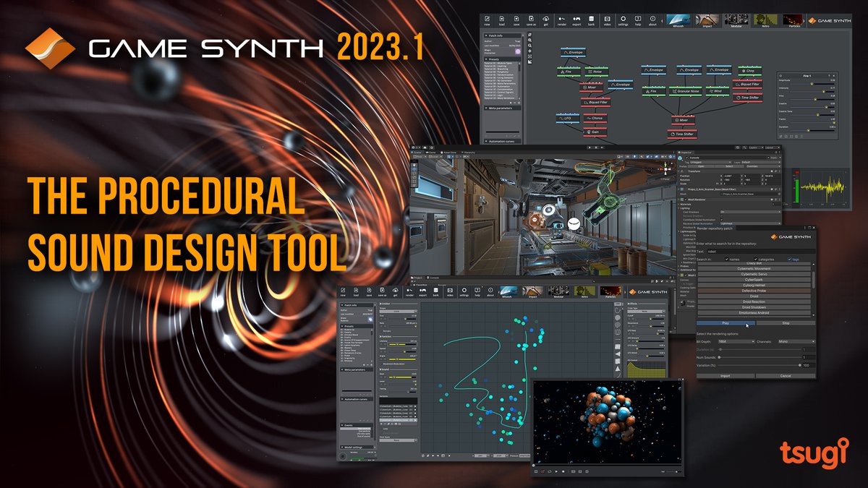Open the Channels dropdown set to Mono
The width and height of the screenshot is (868, 488).
798,341
